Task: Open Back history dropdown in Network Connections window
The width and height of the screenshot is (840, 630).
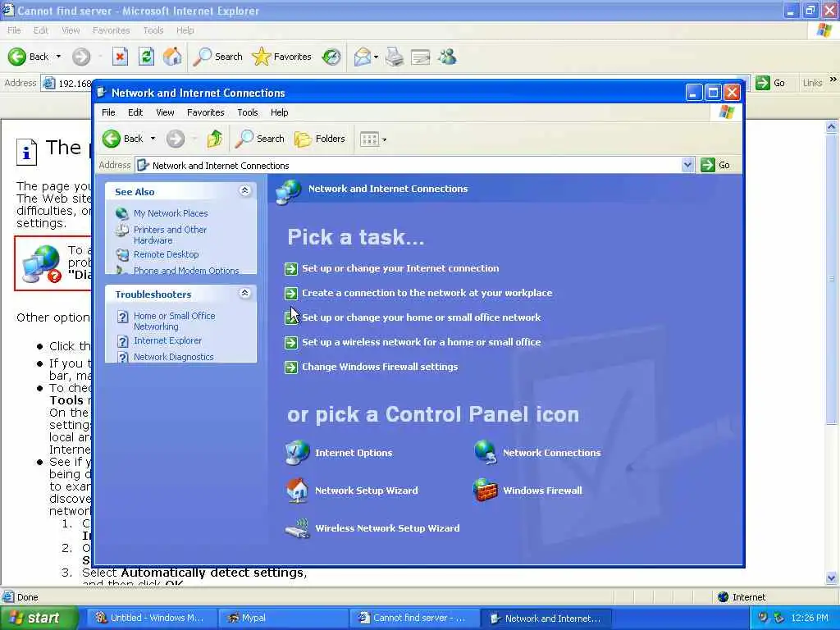Action: (153, 139)
